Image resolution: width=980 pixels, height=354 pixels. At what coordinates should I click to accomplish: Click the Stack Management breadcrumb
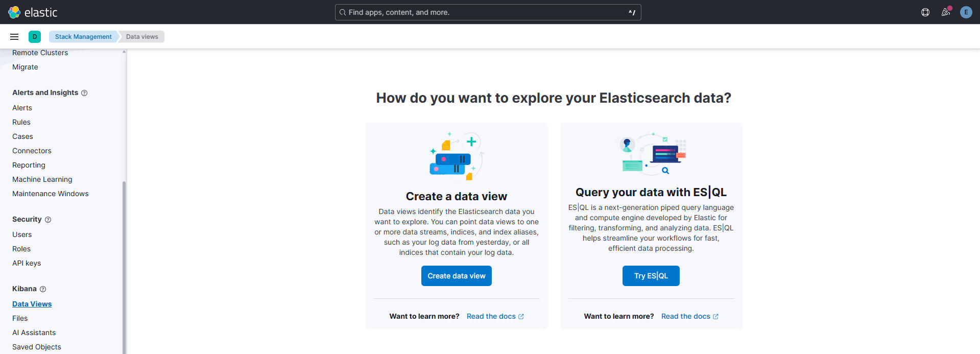pyautogui.click(x=83, y=37)
